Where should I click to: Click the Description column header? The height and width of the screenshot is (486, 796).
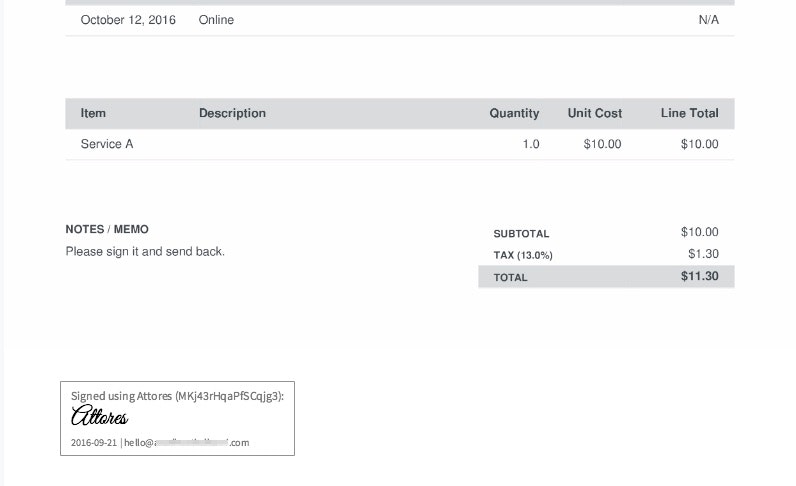click(232, 113)
